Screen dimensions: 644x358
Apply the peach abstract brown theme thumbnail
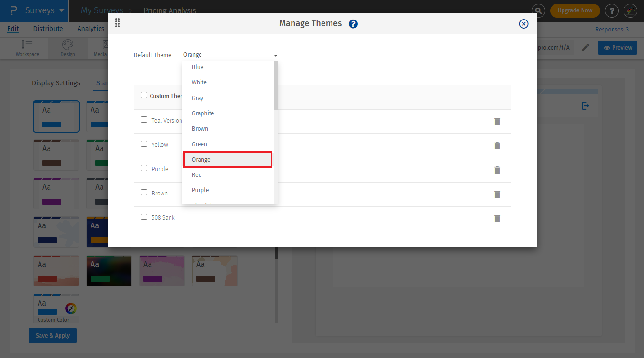coord(215,271)
